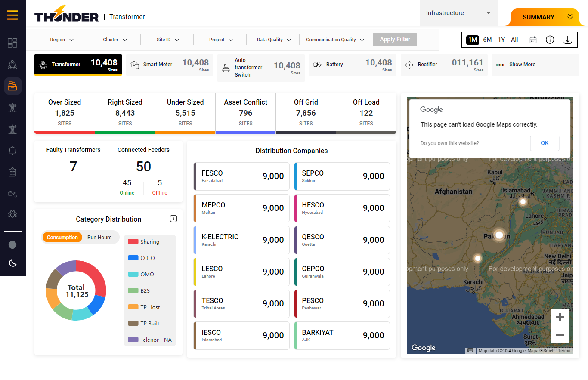The image size is (588, 380).
Task: Expand the SUMMARY panel chevron
Action: point(570,17)
